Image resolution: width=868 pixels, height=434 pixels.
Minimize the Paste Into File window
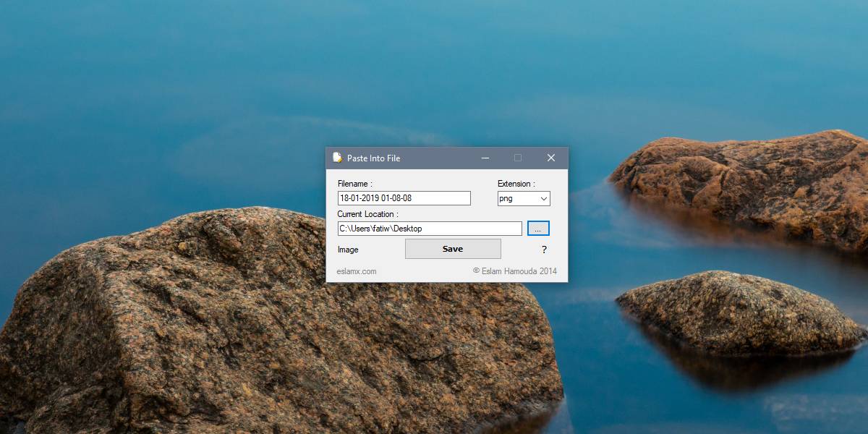click(x=485, y=158)
